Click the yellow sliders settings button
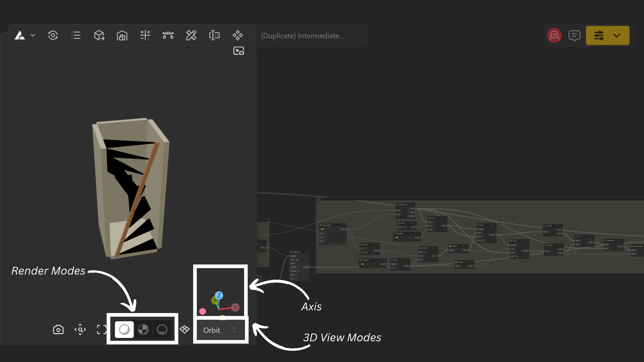Image resolution: width=644 pixels, height=362 pixels. tap(599, 36)
